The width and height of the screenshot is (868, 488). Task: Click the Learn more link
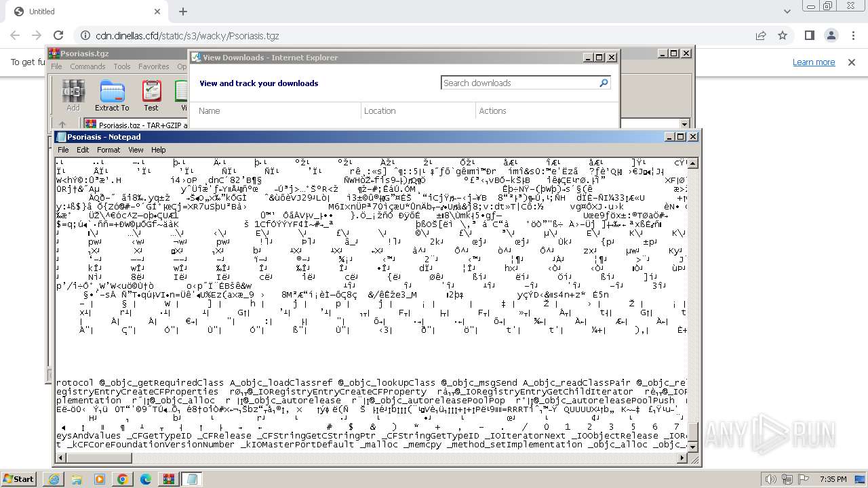point(814,62)
